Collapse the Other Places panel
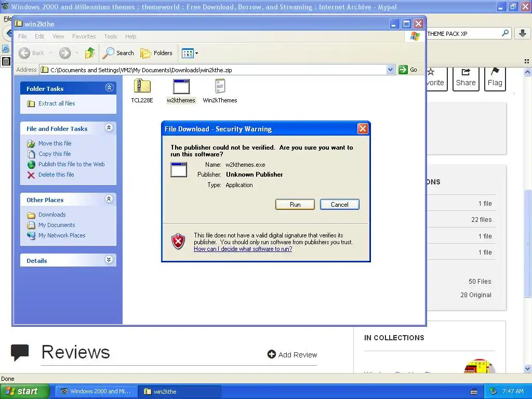Image resolution: width=532 pixels, height=399 pixels. (109, 199)
